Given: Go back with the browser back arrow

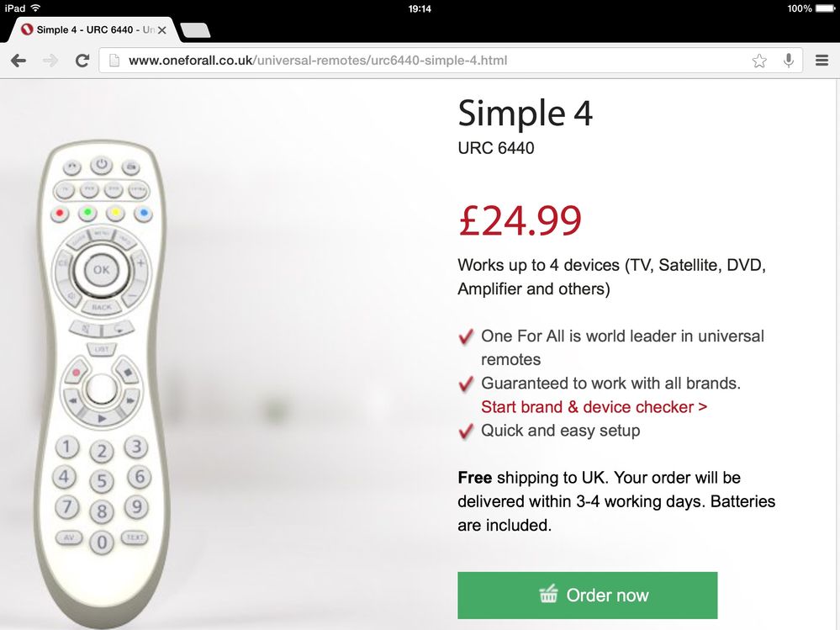Looking at the screenshot, I should coord(18,61).
